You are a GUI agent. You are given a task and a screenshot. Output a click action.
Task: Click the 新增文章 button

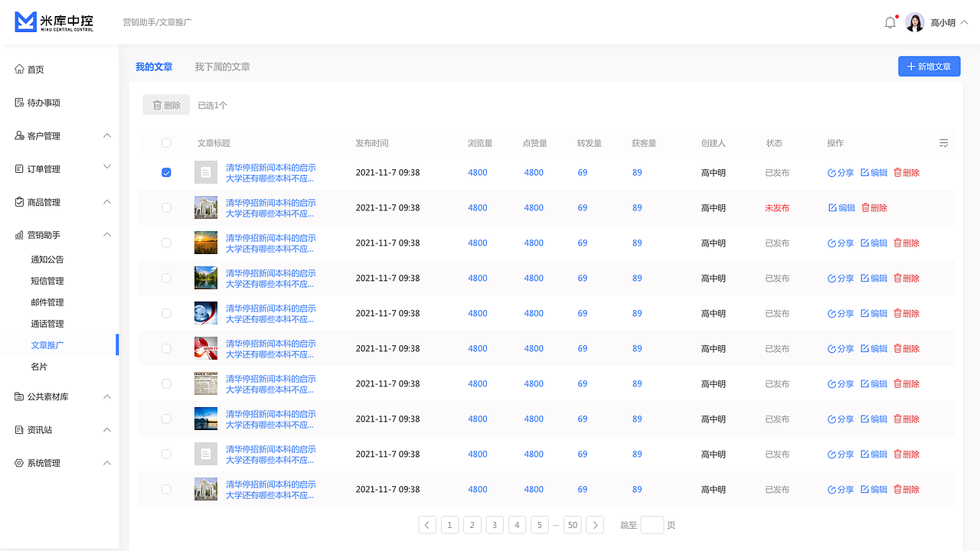pos(929,67)
